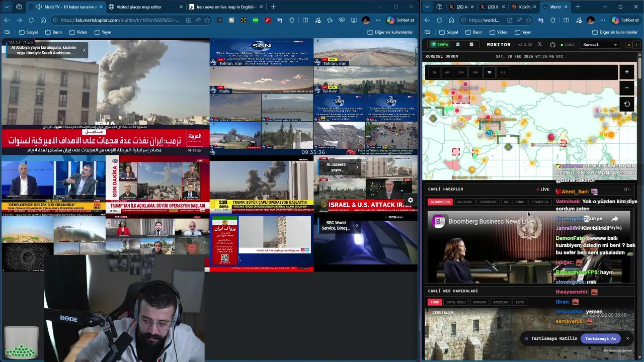Open home page in left browser
This screenshot has width=644, height=362.
pyautogui.click(x=43, y=20)
